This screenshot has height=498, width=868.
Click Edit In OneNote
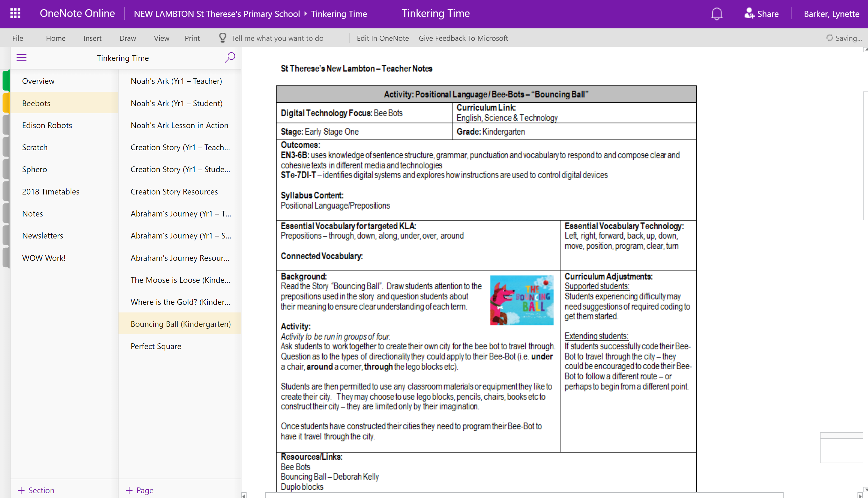coord(383,38)
